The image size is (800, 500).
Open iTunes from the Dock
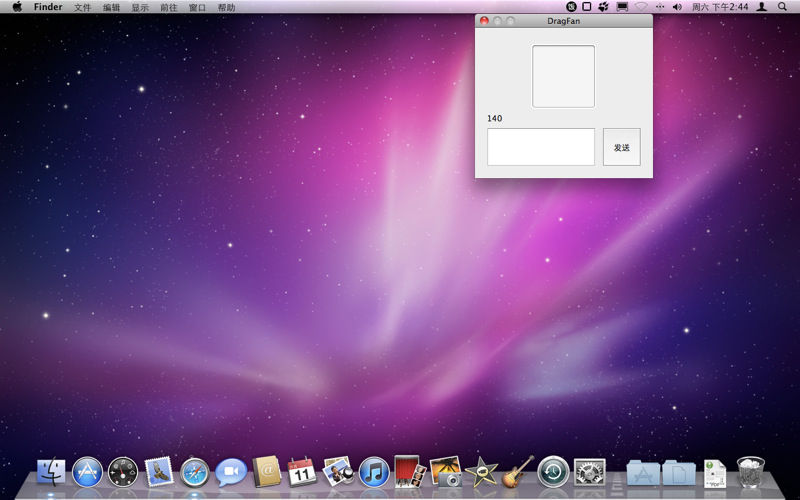click(374, 472)
